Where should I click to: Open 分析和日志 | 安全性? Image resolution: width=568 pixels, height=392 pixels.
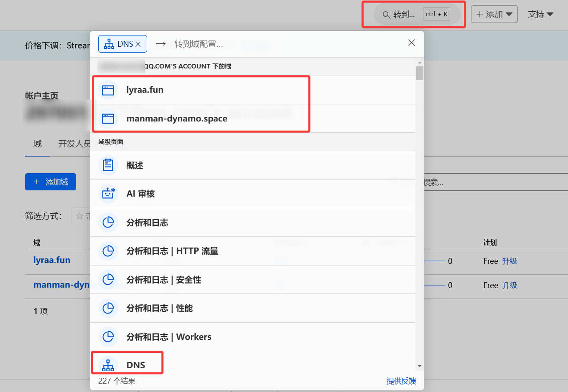click(x=253, y=280)
